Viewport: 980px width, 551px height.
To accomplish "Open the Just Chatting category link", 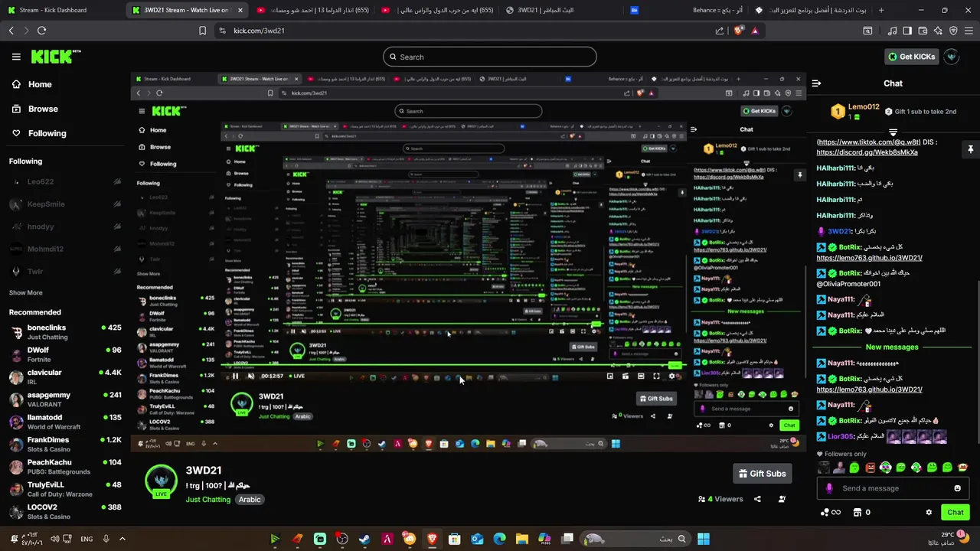I will pyautogui.click(x=207, y=500).
